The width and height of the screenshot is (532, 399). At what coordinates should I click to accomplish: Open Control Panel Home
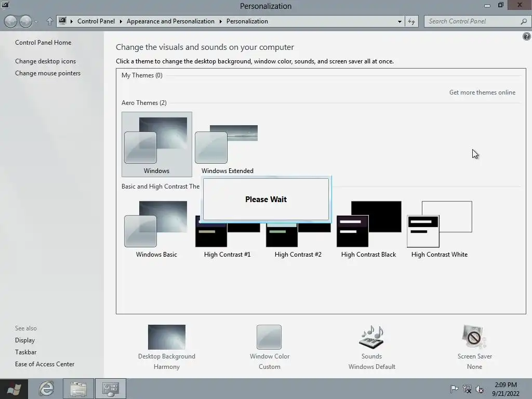coord(43,43)
